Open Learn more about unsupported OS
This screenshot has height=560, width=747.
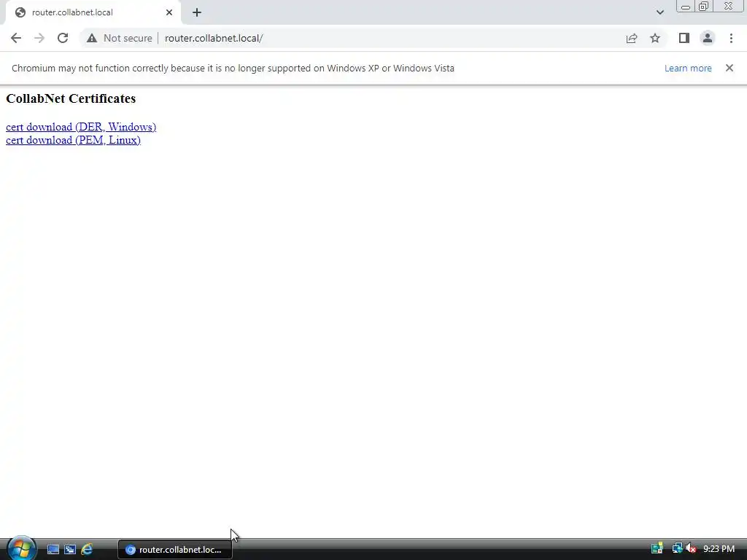point(688,68)
